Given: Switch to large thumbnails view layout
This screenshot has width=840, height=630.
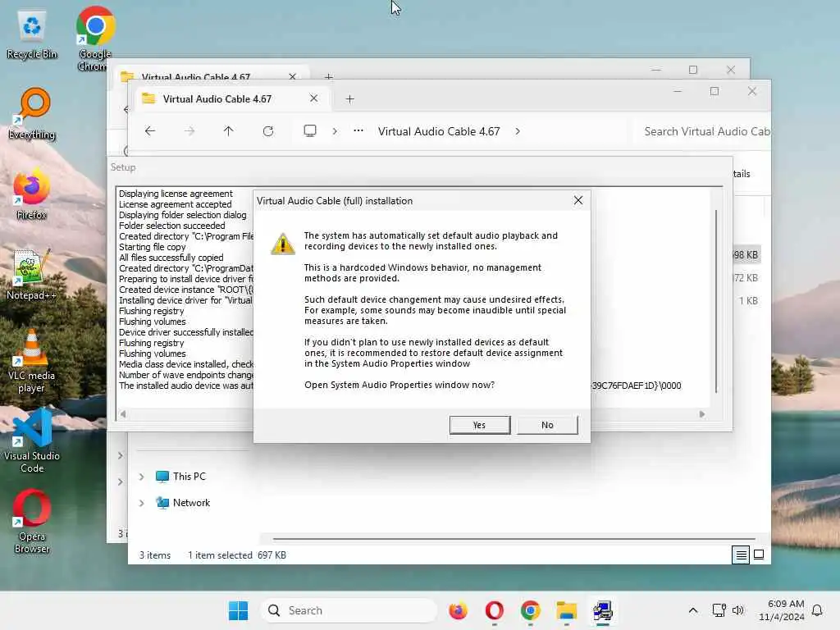Looking at the screenshot, I should pyautogui.click(x=759, y=555).
